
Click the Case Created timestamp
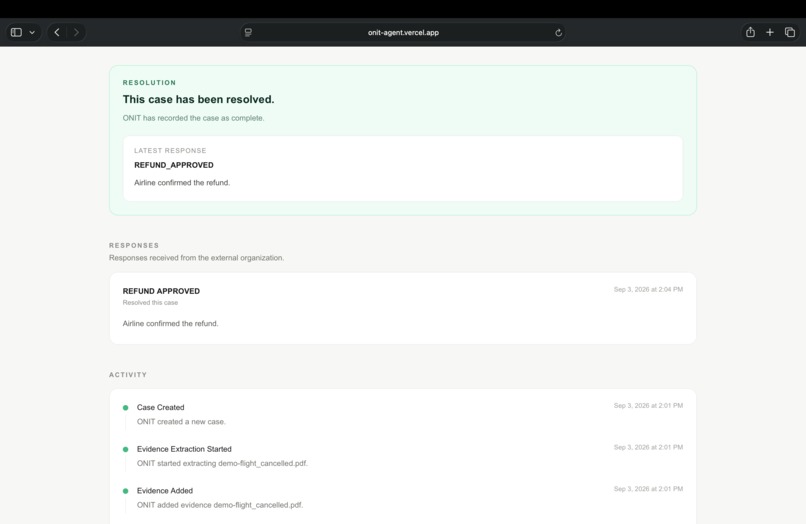point(648,406)
